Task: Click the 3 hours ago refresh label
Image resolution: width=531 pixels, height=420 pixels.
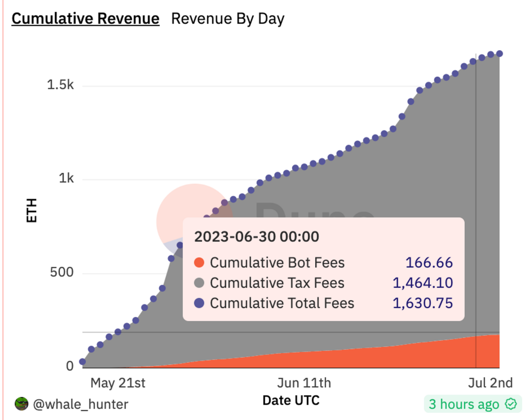Action: point(464,404)
